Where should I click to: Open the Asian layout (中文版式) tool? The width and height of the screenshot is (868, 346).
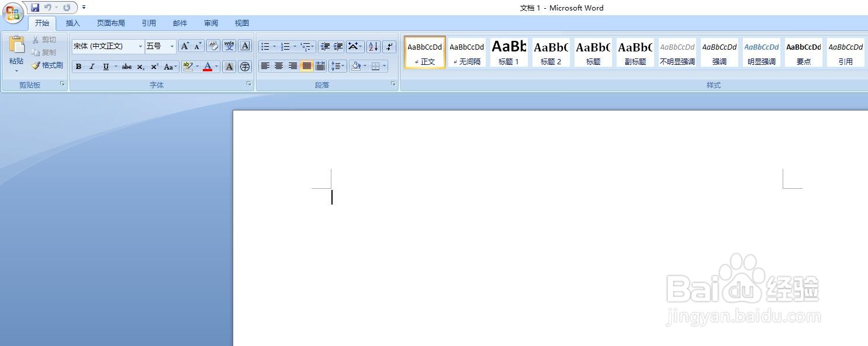click(355, 46)
